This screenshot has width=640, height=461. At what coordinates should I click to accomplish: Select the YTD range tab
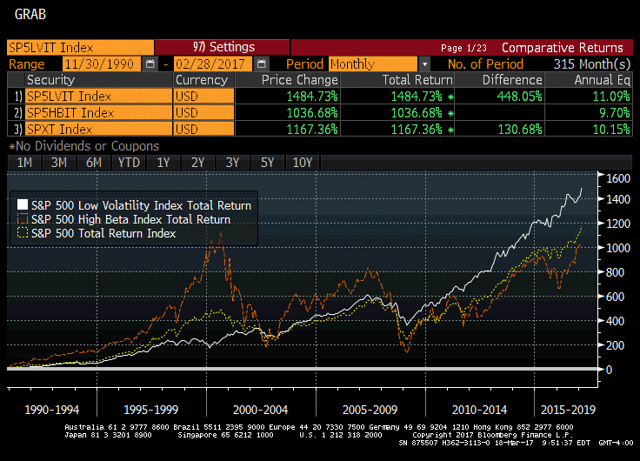click(129, 163)
